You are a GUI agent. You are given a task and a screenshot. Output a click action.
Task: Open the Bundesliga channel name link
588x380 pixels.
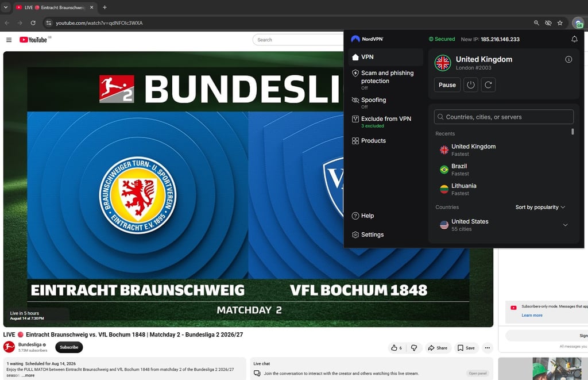click(x=30, y=345)
